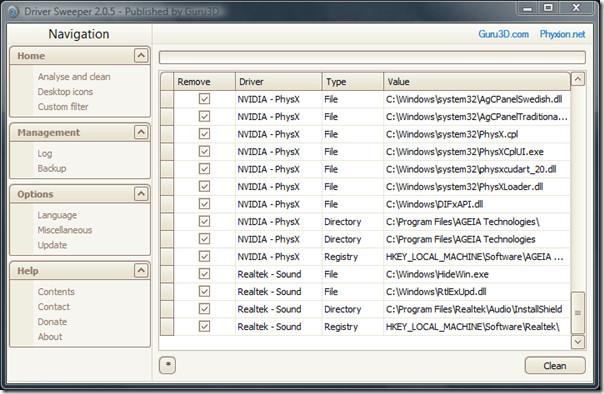
Task: Collapse the Management section chevron
Action: 141,132
